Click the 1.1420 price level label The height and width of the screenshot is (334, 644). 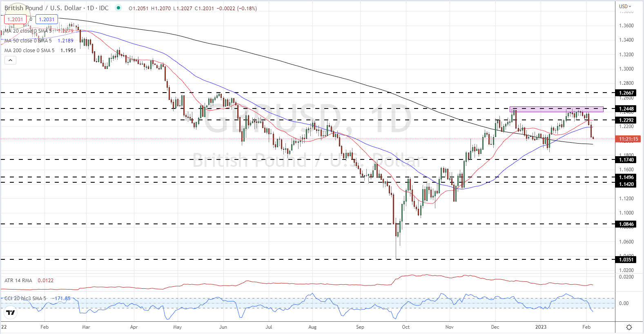pos(626,184)
